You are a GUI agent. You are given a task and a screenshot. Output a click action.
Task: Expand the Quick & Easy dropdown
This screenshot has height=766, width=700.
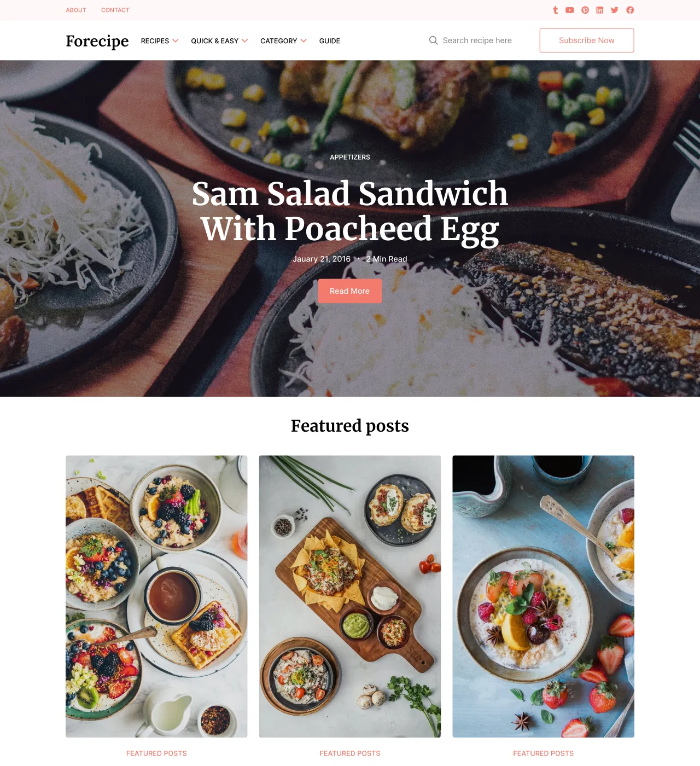click(219, 41)
